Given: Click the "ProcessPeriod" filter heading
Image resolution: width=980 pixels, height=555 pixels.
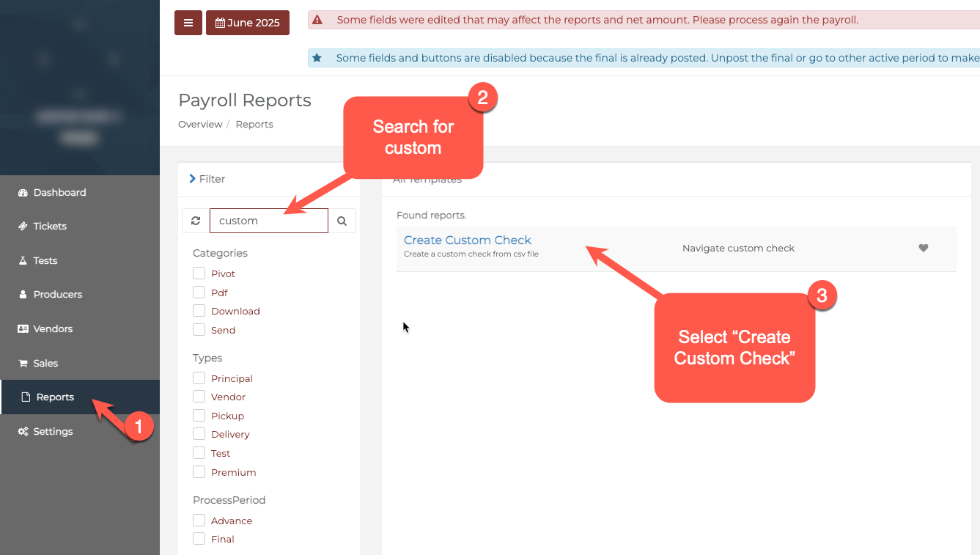Looking at the screenshot, I should 229,500.
